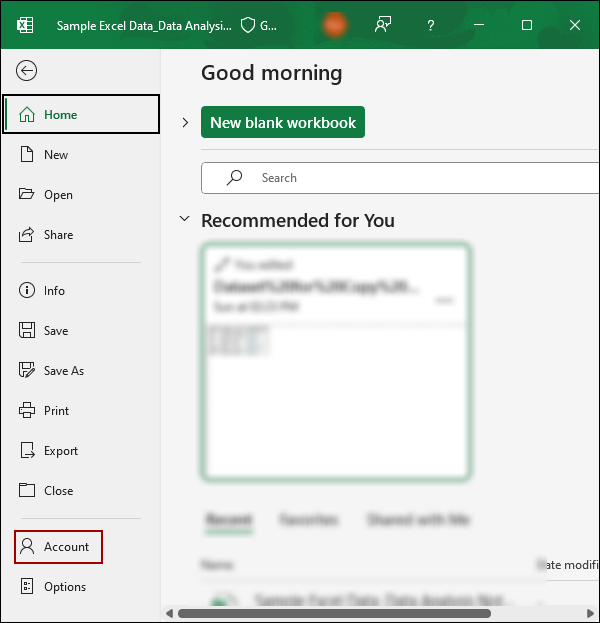The height and width of the screenshot is (623, 600).
Task: Open more options on recommended card
Action: (x=444, y=300)
